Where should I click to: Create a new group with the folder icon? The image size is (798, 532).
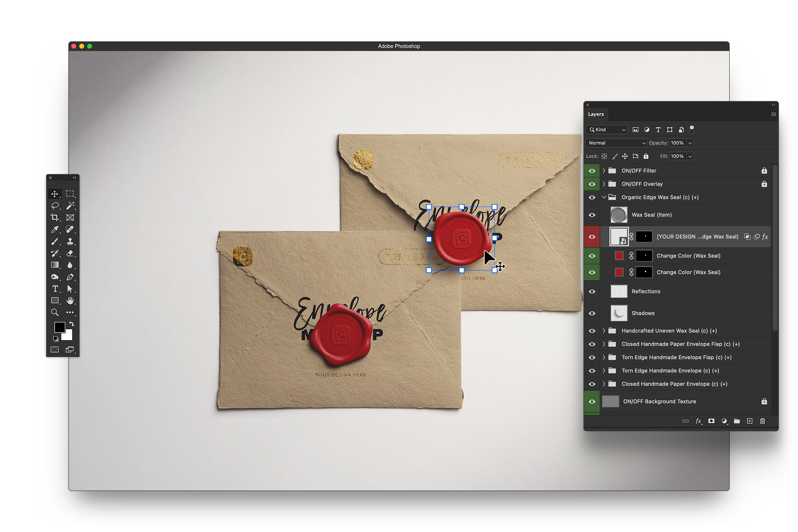click(737, 421)
